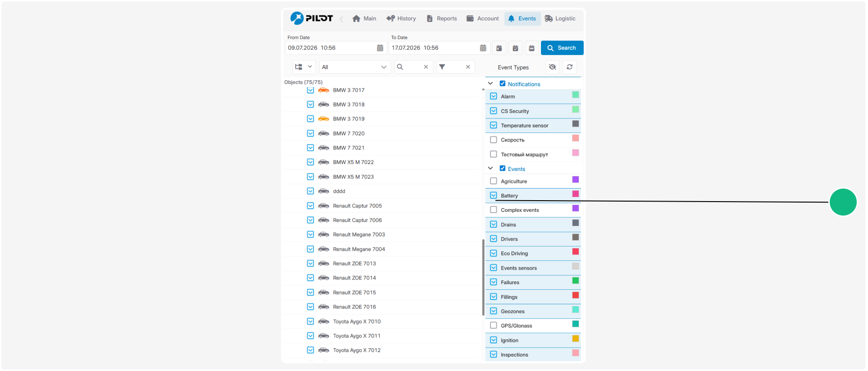Open the To Date calendar picker
Viewport: 868px width, 371px height.
click(x=483, y=48)
